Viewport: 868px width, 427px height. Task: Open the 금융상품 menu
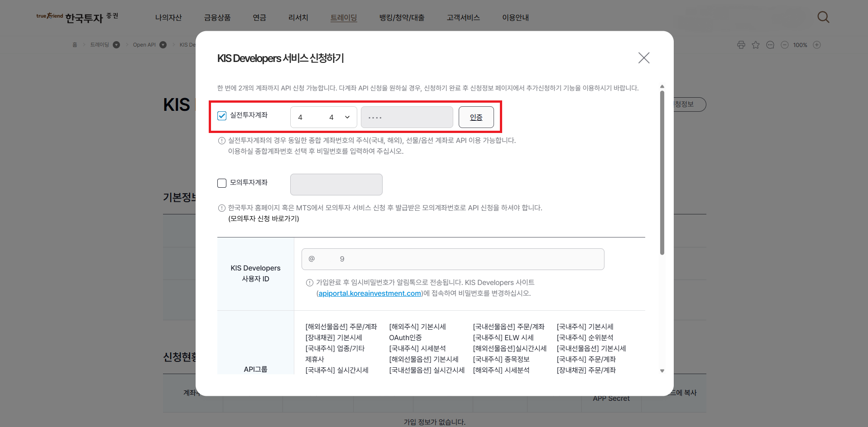tap(217, 18)
